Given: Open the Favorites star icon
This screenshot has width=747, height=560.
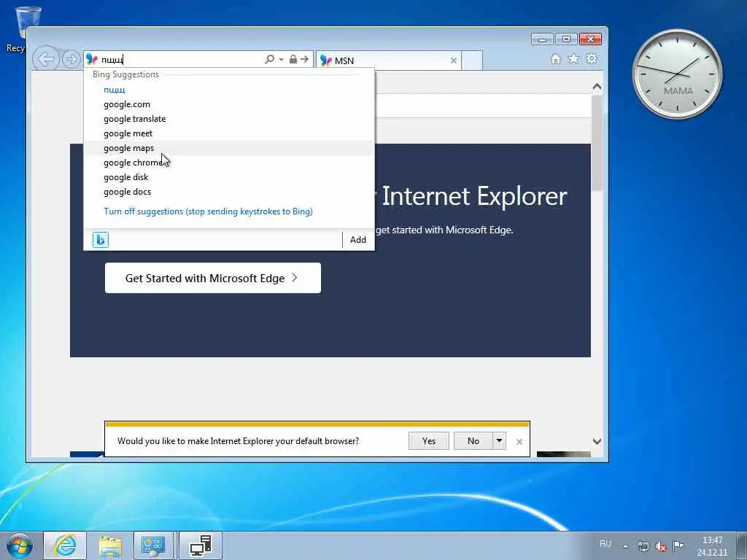Looking at the screenshot, I should [x=573, y=58].
